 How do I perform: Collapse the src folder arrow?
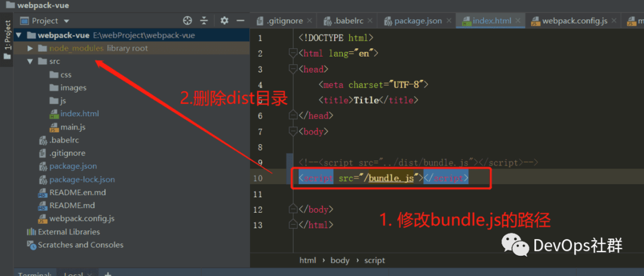tap(30, 61)
